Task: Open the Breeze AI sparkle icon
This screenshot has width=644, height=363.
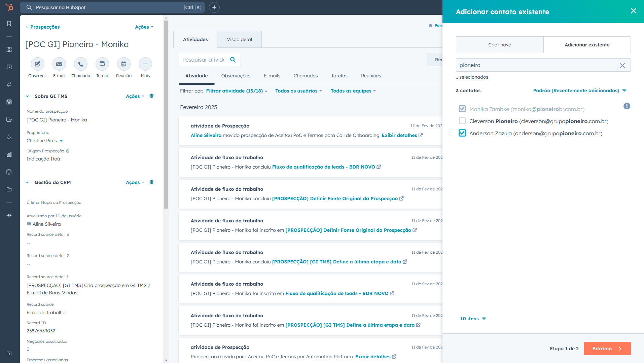Action: tap(9, 215)
